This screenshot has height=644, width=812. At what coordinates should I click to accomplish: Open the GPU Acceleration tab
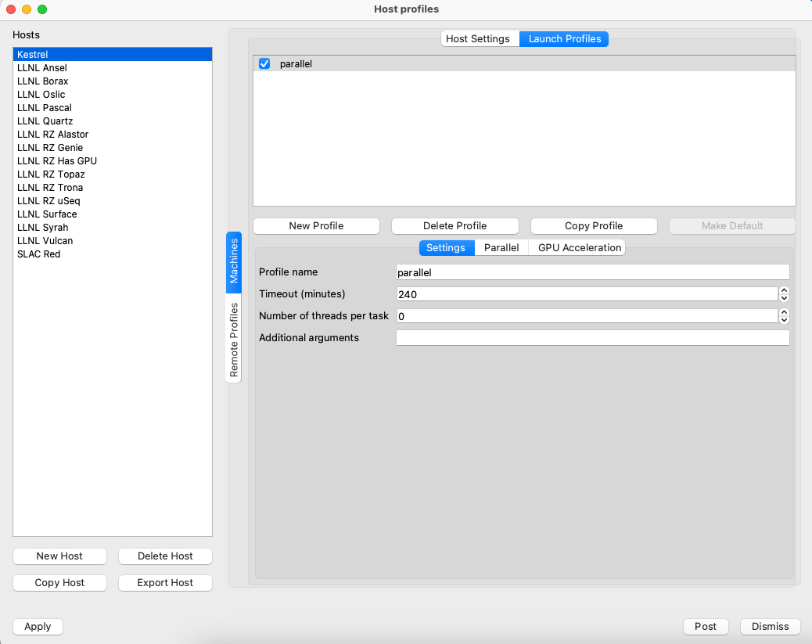(580, 247)
